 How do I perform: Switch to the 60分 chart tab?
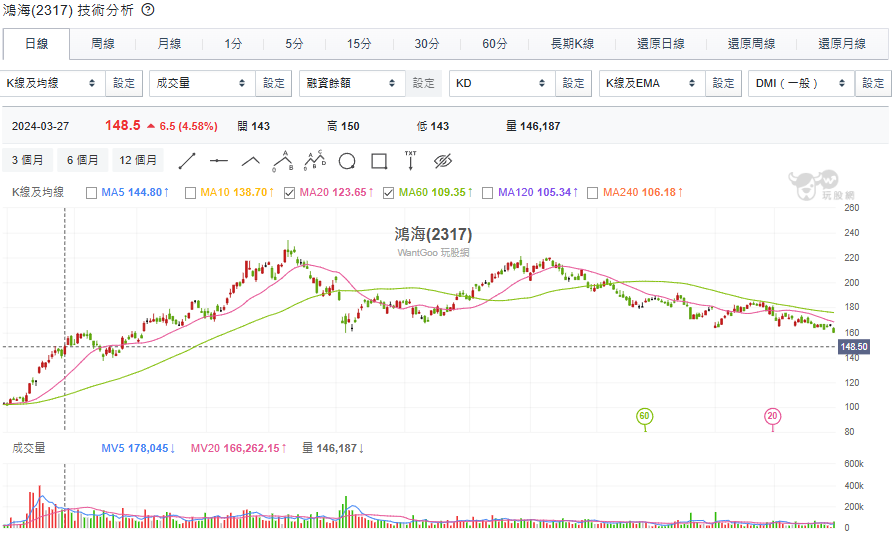pos(494,44)
